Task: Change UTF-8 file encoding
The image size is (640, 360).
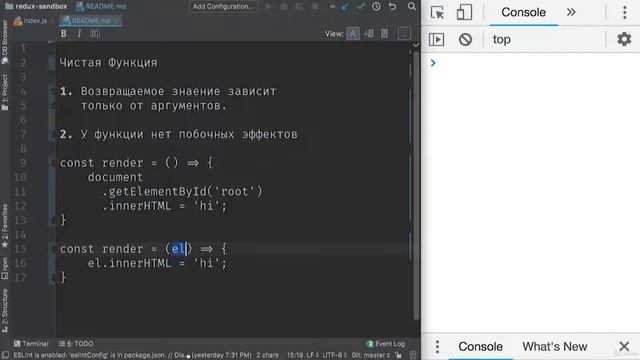Action: (335, 355)
